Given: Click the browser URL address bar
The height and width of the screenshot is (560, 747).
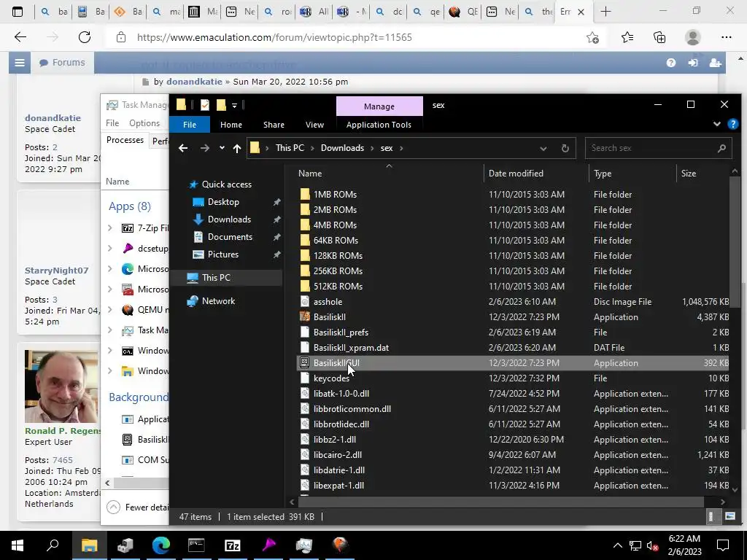Looking at the screenshot, I should tap(274, 37).
